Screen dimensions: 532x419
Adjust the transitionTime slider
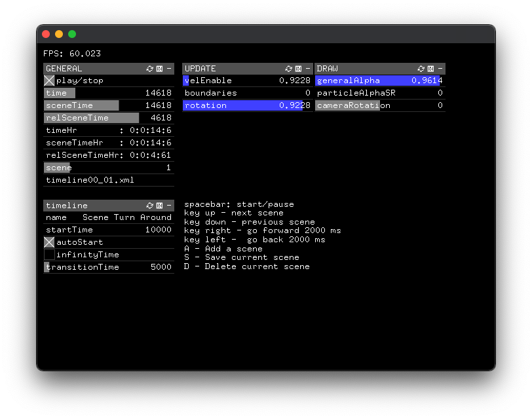point(109,267)
